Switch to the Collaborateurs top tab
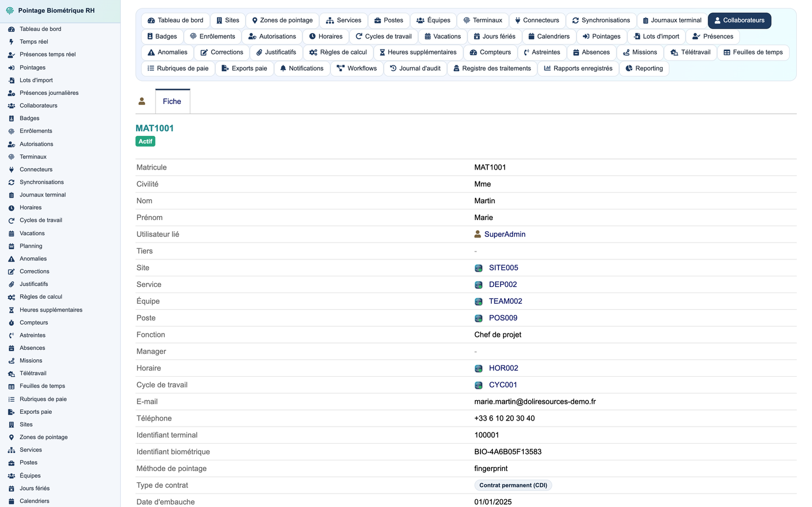The height and width of the screenshot is (507, 812). point(740,20)
